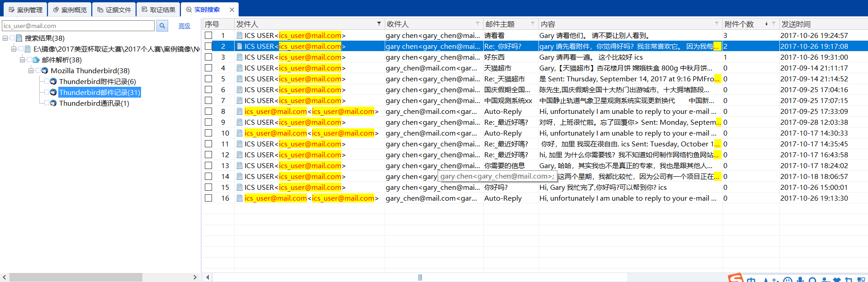The image size is (868, 282).
Task: Switch to the 案例概览 tab
Action: coord(70,9)
